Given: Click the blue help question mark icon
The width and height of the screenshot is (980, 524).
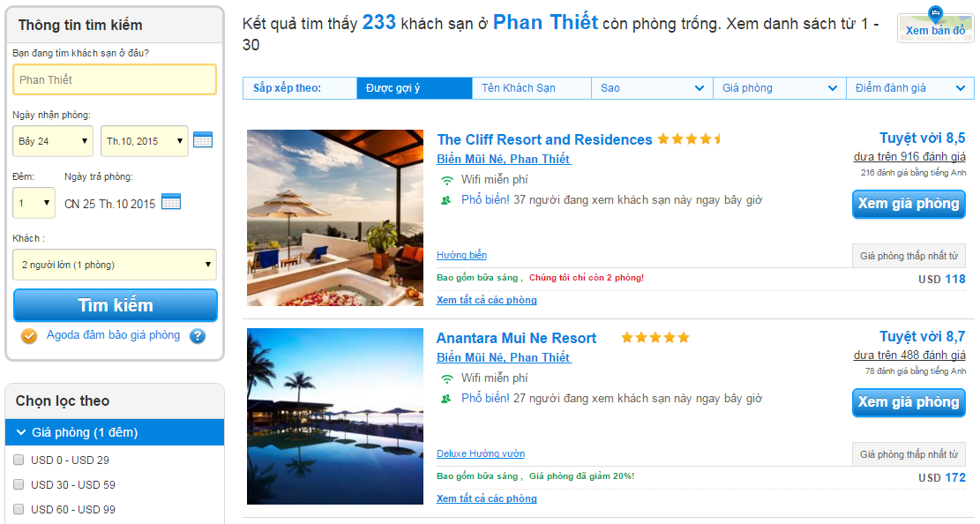Looking at the screenshot, I should pyautogui.click(x=198, y=336).
